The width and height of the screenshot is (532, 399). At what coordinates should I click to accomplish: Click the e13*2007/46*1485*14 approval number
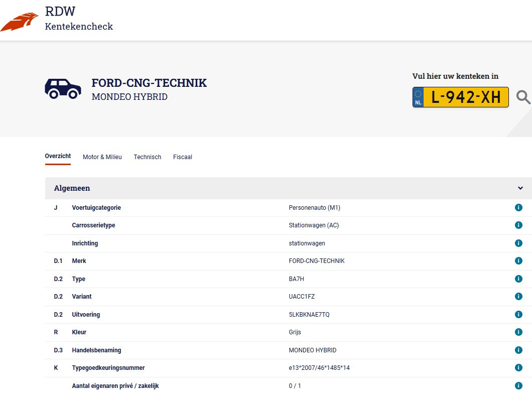319,368
